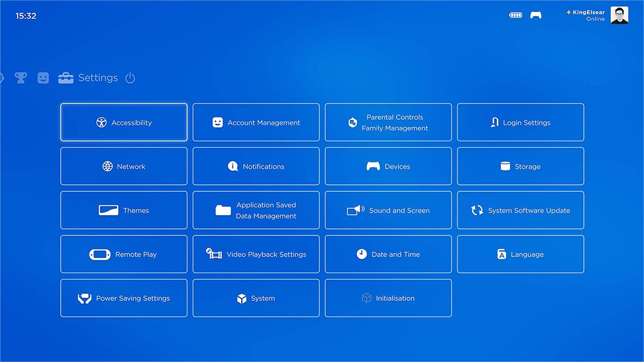Click the battery level indicator icon

click(x=515, y=16)
